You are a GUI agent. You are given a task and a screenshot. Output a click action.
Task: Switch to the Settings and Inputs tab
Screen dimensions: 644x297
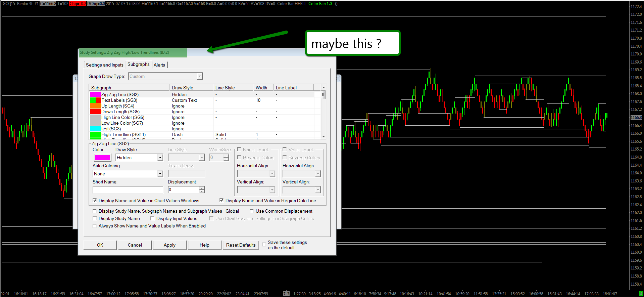click(x=104, y=65)
